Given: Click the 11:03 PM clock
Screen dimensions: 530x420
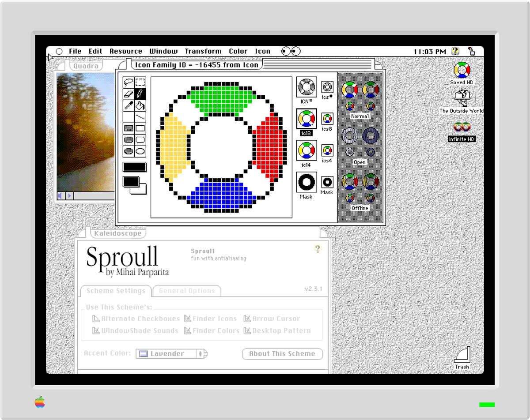Looking at the screenshot, I should 430,52.
